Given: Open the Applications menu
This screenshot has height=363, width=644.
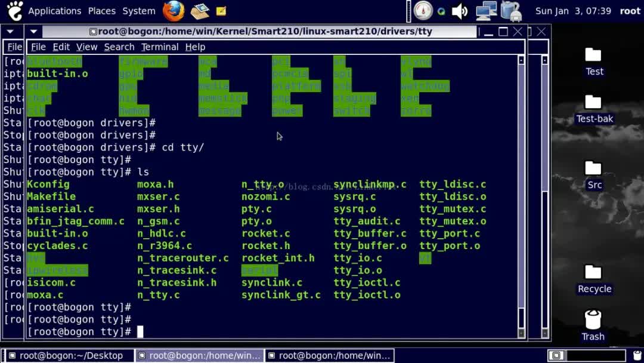Looking at the screenshot, I should tap(55, 10).
